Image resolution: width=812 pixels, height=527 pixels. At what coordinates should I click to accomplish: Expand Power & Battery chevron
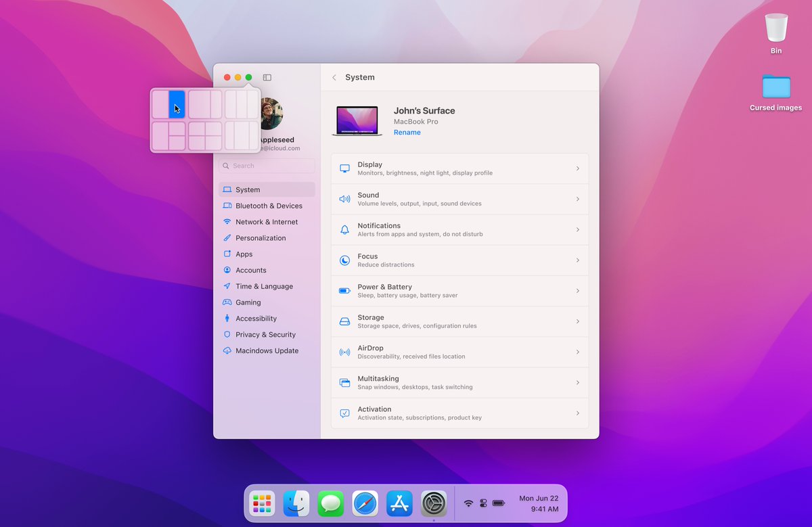577,291
